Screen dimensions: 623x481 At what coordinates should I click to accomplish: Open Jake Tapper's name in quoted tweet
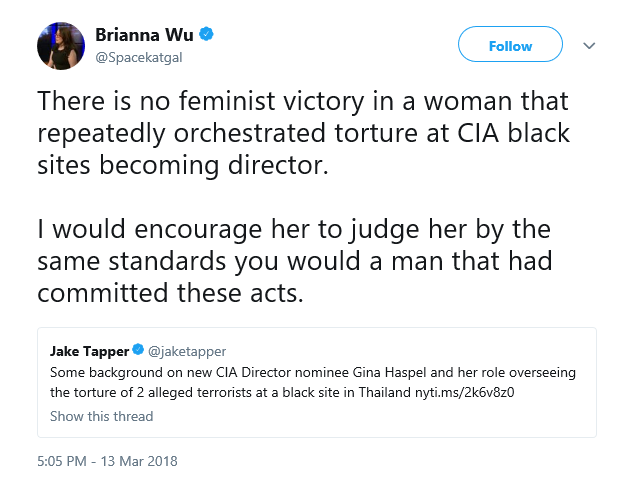point(89,351)
